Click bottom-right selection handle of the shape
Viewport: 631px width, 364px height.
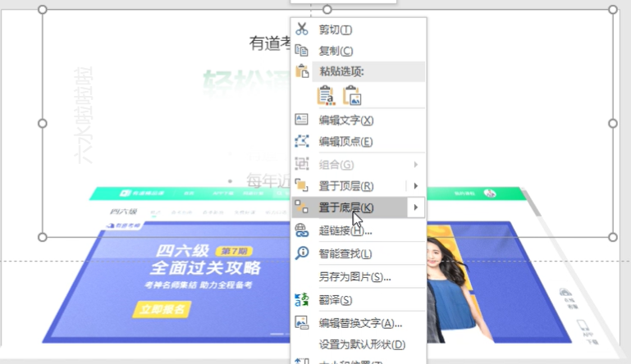pyautogui.click(x=612, y=237)
